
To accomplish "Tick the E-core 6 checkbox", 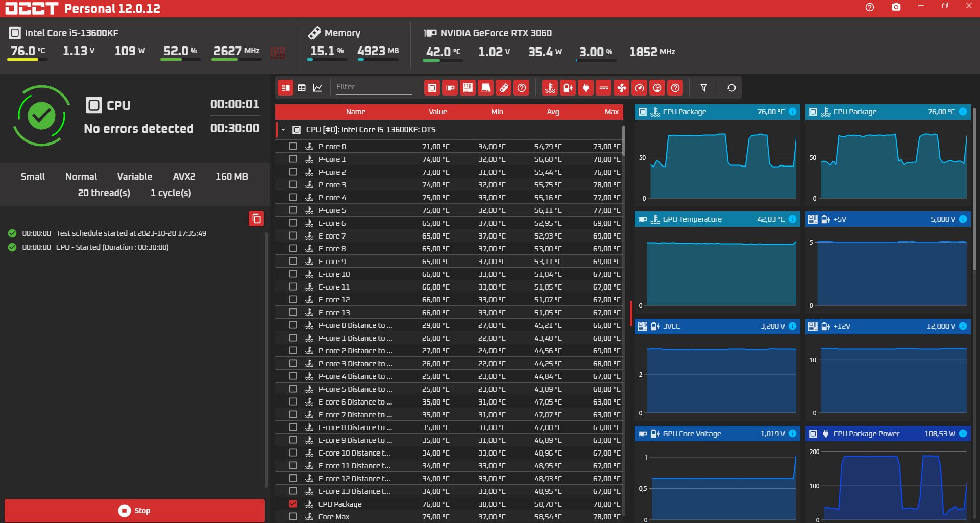I will 293,223.
